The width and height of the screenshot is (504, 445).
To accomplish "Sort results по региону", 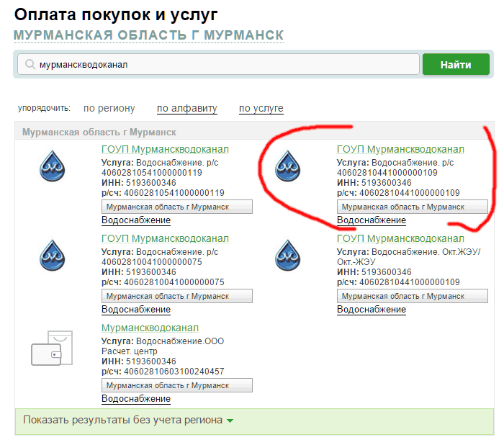I will click(109, 108).
